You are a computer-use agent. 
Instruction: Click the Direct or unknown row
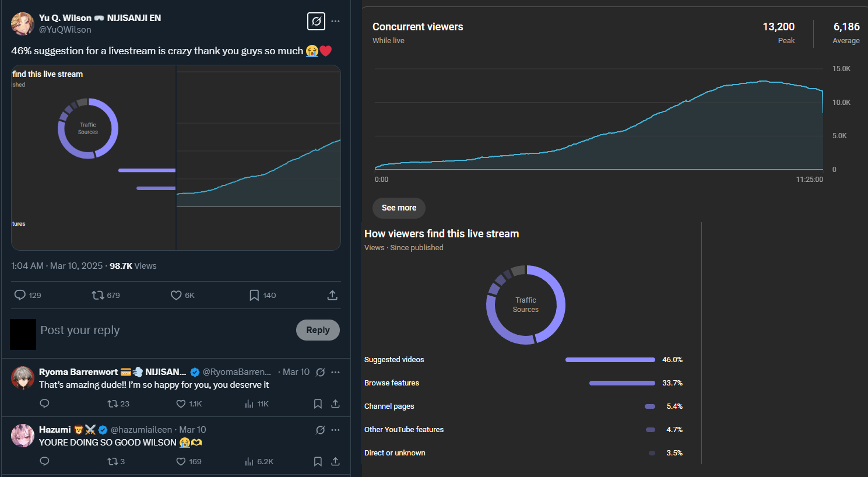(523, 453)
